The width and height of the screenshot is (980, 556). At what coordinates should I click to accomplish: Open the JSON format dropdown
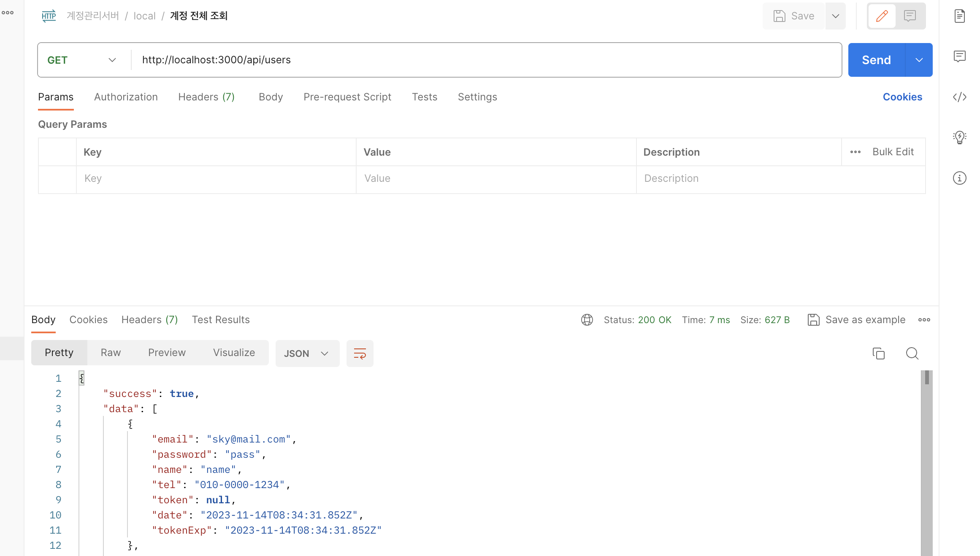click(307, 354)
